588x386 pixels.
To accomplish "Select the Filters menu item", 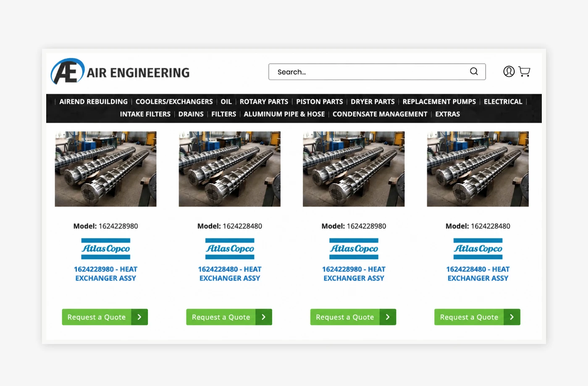I will pos(223,114).
